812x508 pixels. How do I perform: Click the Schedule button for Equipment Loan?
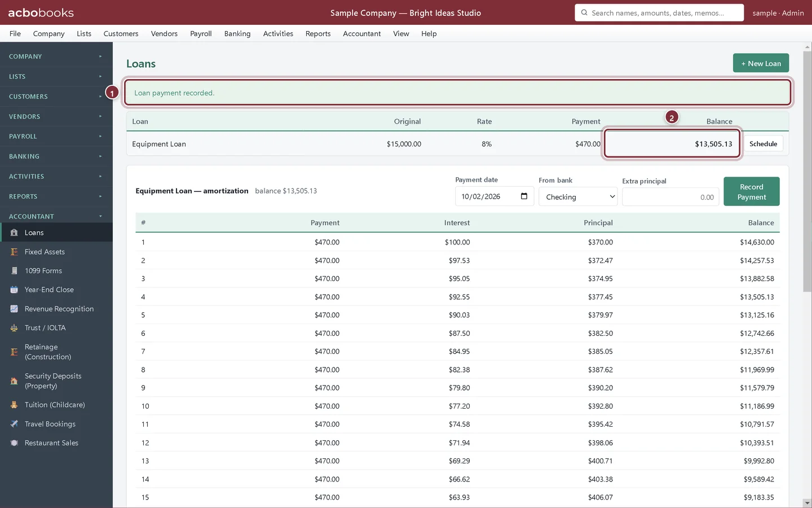[x=764, y=144]
